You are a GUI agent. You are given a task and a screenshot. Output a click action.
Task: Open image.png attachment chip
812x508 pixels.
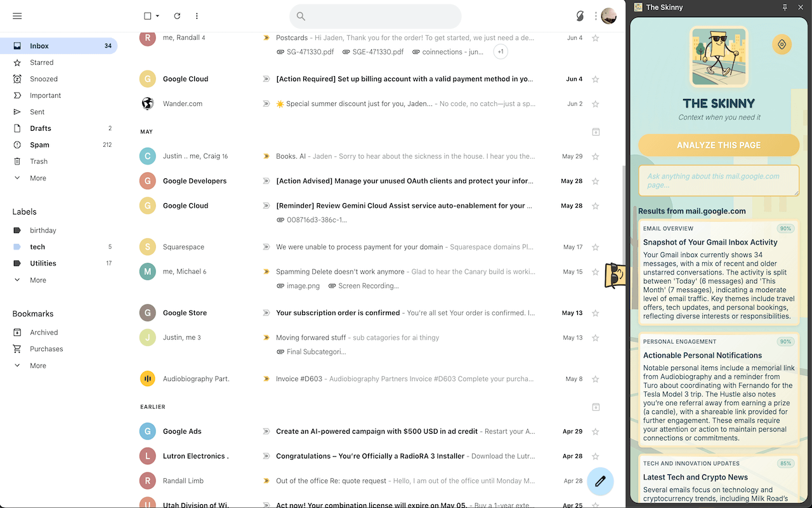click(299, 286)
